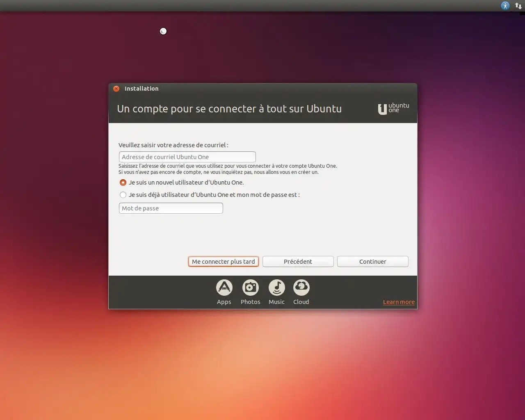Viewport: 525px width, 420px height.
Task: Close the Installation window
Action: pos(116,89)
